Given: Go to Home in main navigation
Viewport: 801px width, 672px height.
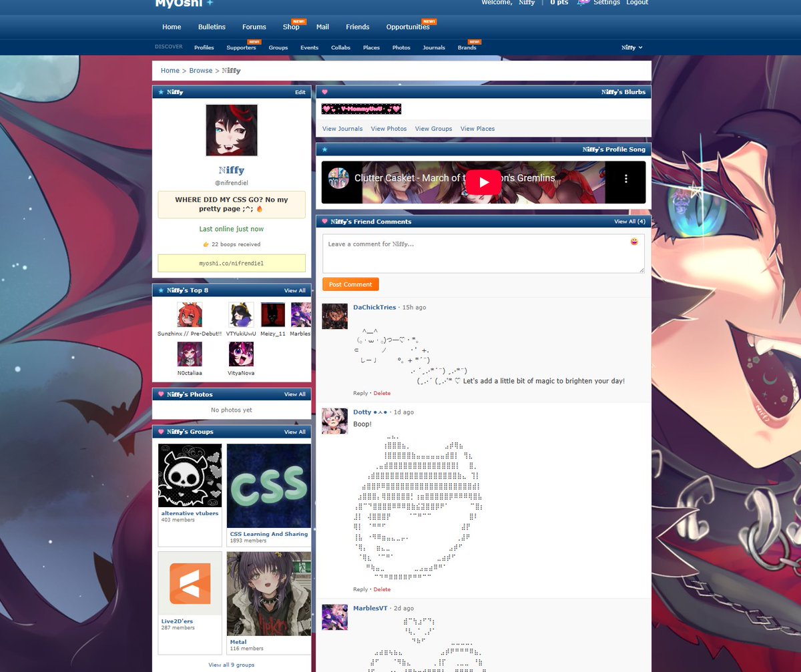Looking at the screenshot, I should pyautogui.click(x=172, y=27).
